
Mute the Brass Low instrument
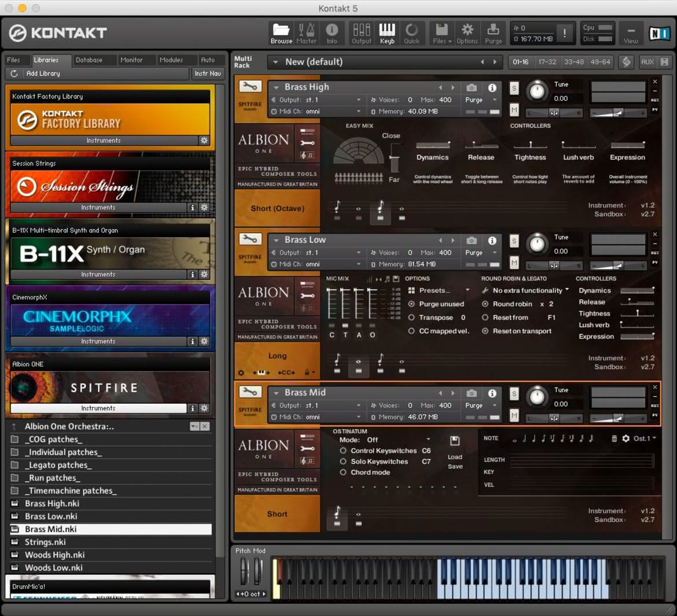pos(514,263)
